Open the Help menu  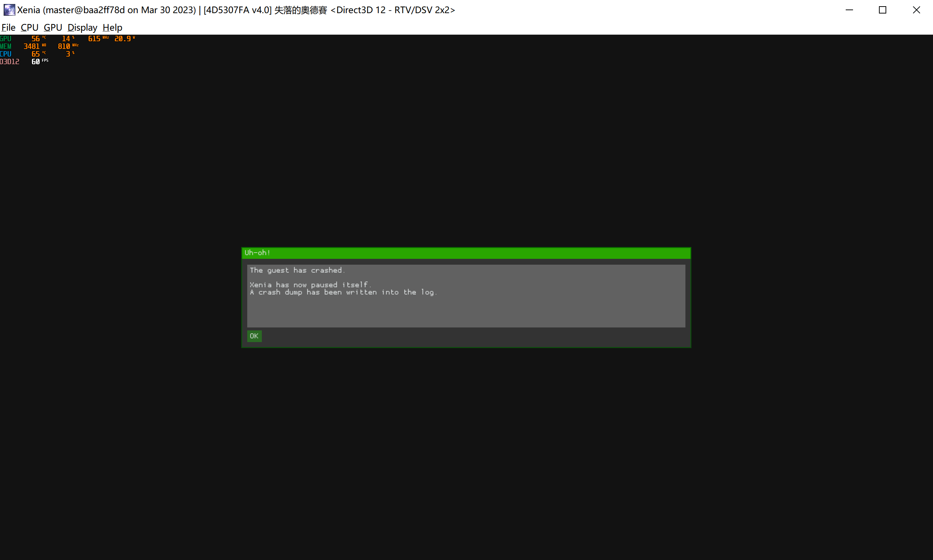(x=112, y=27)
